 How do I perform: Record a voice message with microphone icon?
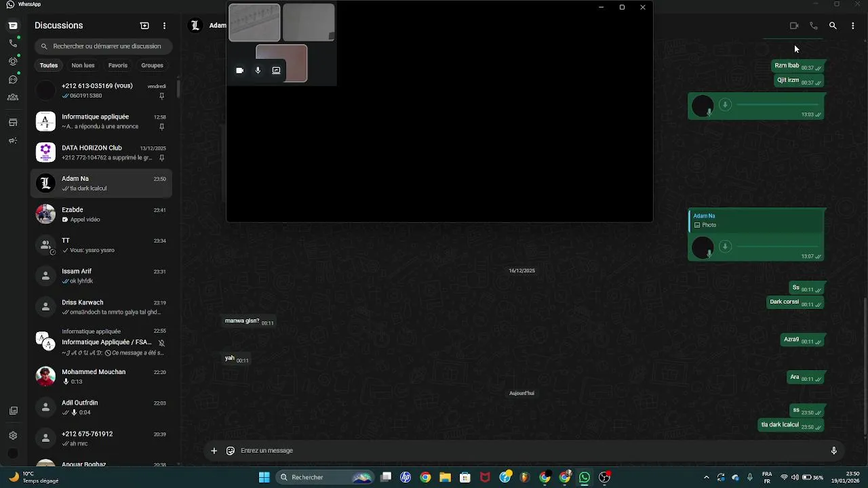pos(834,451)
